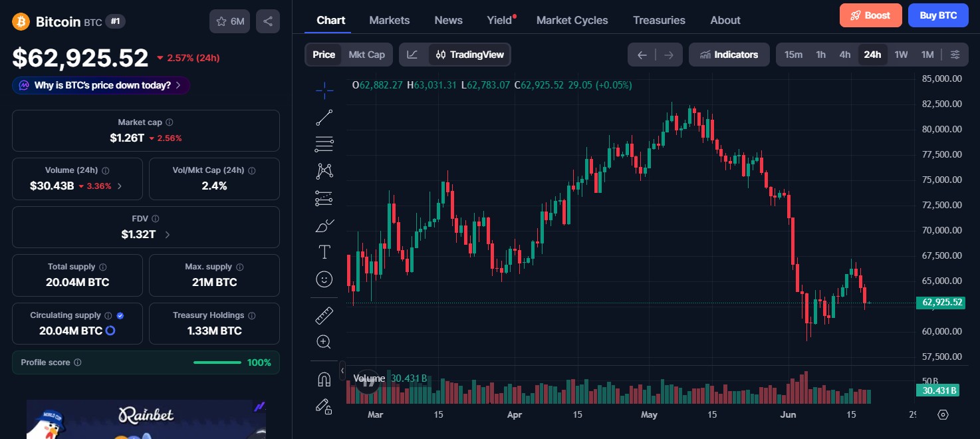Expand FDV details chevron
This screenshot has width=980, height=439.
168,235
